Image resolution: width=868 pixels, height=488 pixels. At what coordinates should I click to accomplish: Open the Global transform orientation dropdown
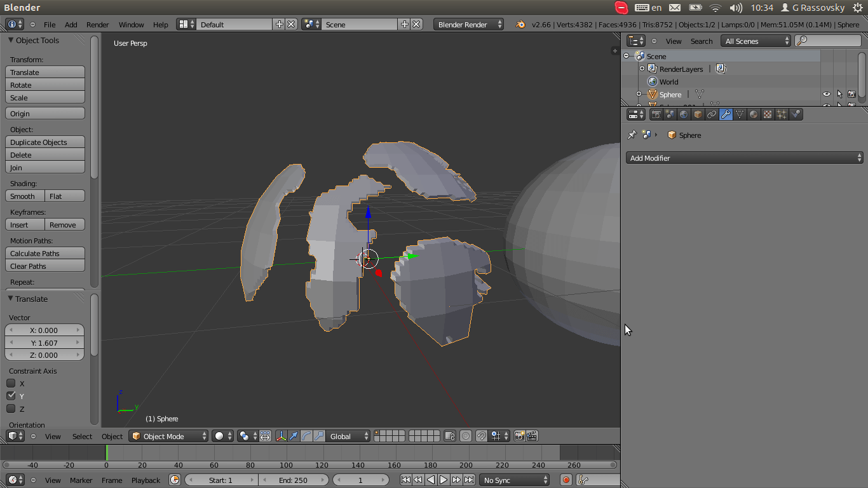(x=348, y=436)
